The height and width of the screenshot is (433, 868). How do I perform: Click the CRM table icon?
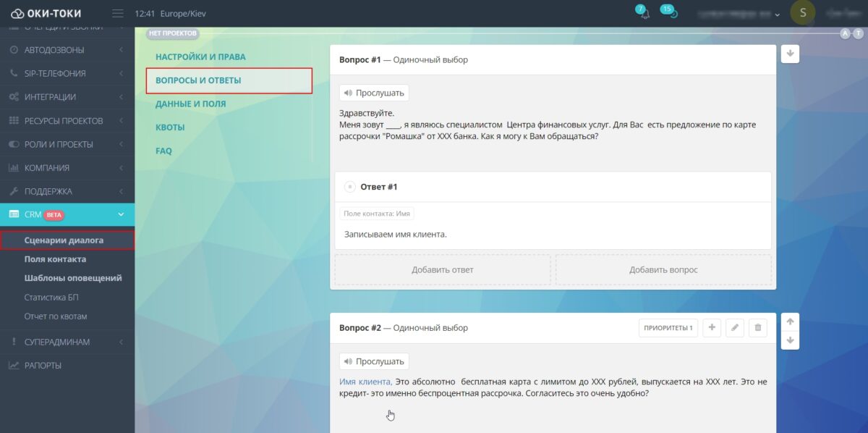pos(14,214)
